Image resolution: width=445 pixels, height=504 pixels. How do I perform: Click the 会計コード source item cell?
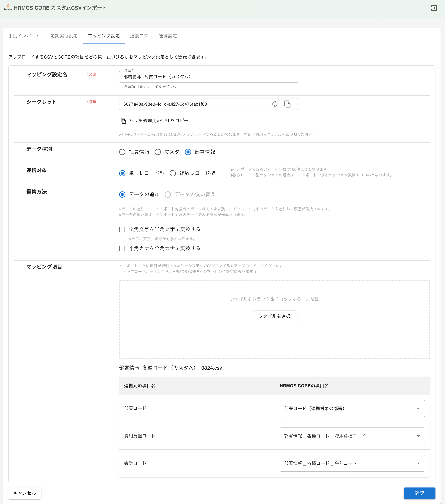(135, 463)
